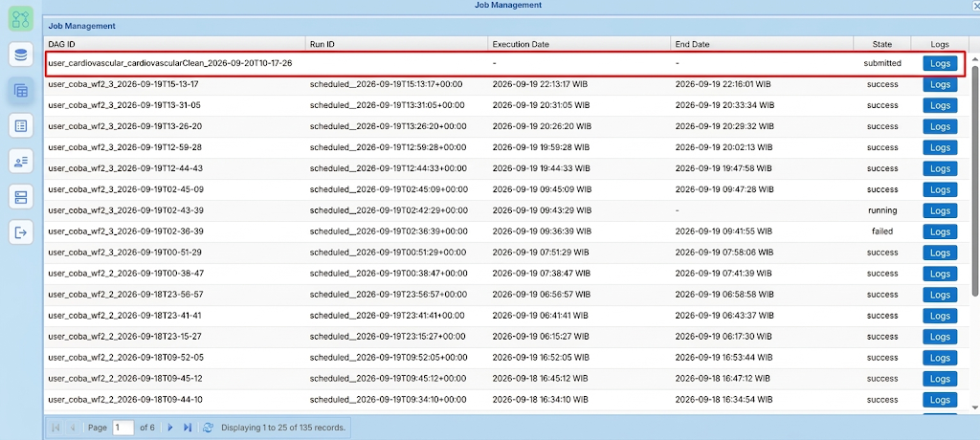Click the scrollbar down arrow
The width and height of the screenshot is (980, 440).
coord(975,408)
